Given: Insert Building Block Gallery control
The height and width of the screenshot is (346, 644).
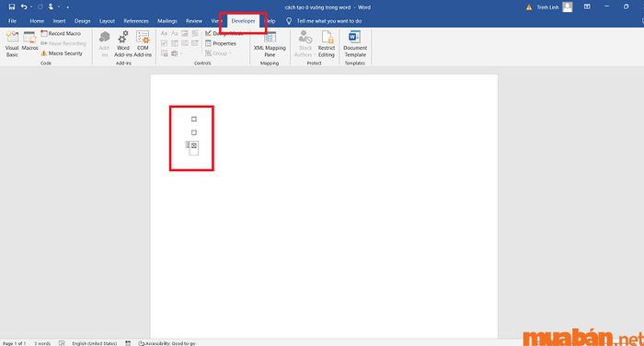Looking at the screenshot, I should [x=195, y=33].
